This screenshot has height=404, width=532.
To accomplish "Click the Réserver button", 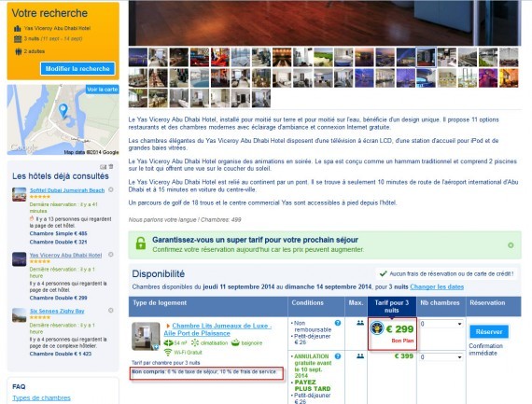I will (x=489, y=332).
